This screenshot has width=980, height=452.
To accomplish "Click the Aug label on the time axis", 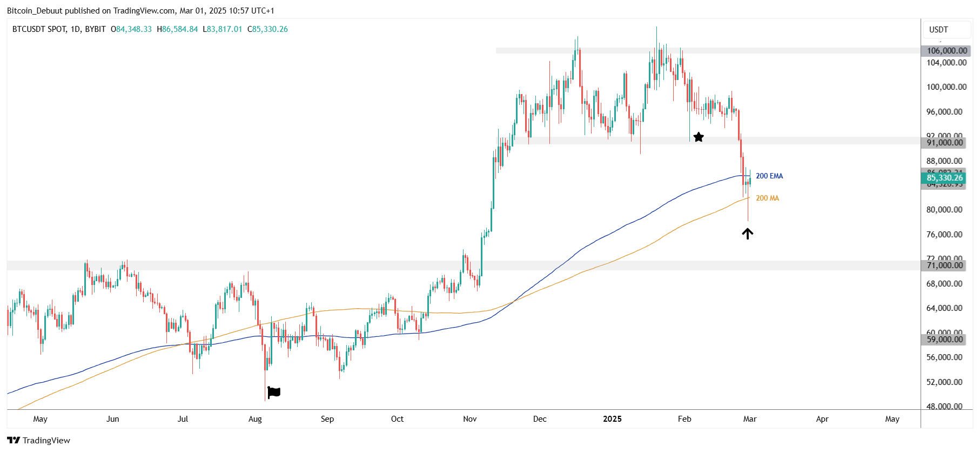I will click(255, 419).
